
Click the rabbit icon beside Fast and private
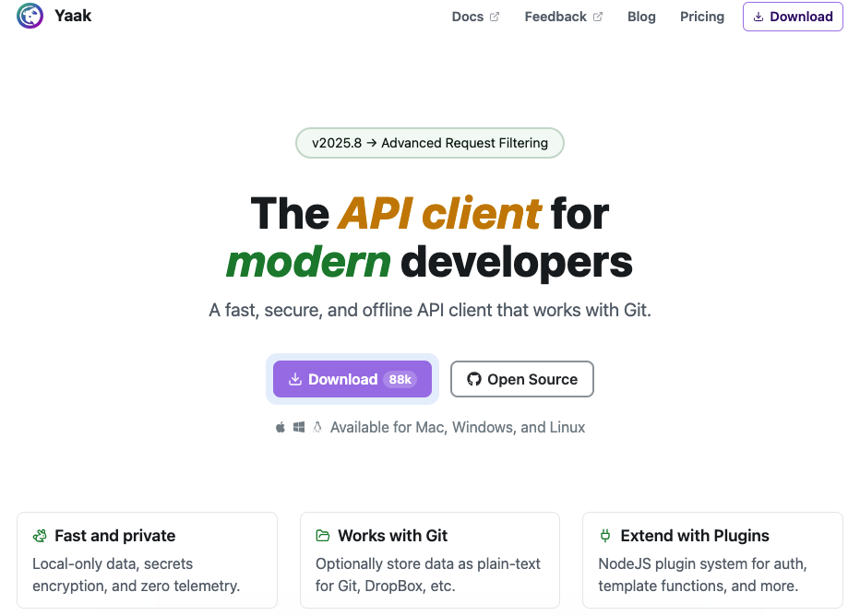tap(40, 536)
